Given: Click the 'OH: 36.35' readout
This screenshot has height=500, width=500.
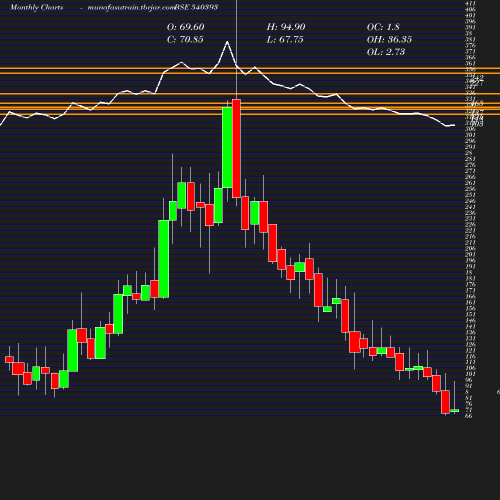Looking at the screenshot, I should [389, 39].
